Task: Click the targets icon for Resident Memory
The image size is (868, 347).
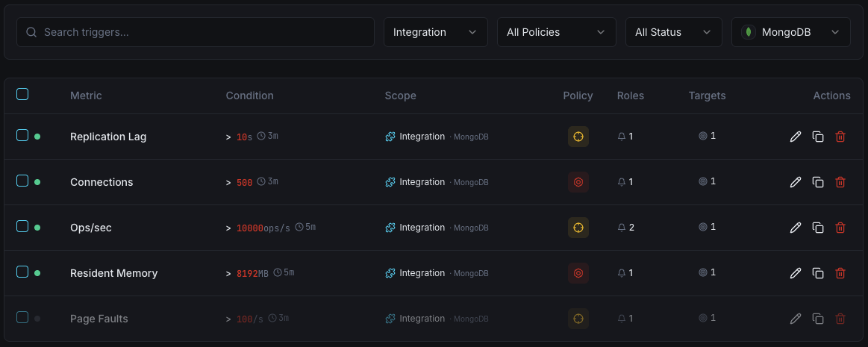Action: 703,272
